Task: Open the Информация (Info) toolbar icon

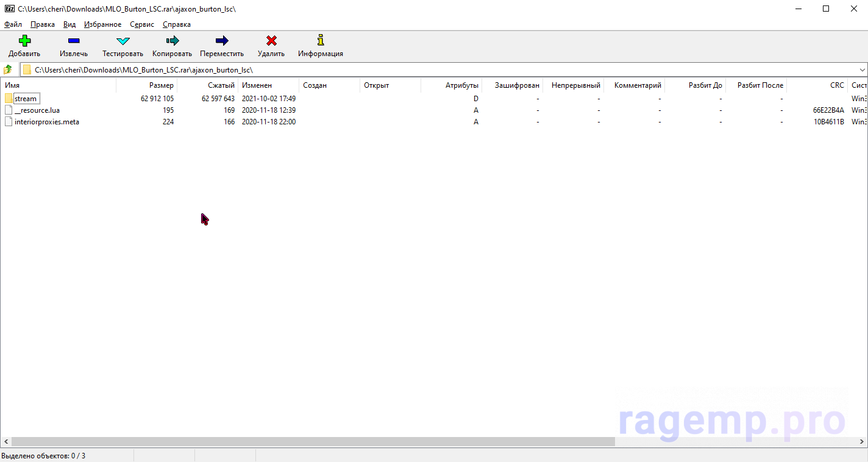Action: 321,41
